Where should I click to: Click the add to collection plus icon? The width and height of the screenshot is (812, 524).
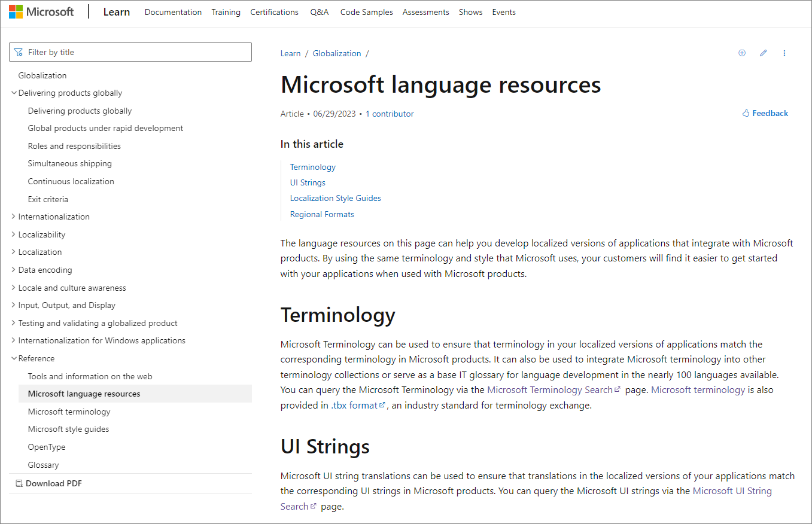pos(742,53)
